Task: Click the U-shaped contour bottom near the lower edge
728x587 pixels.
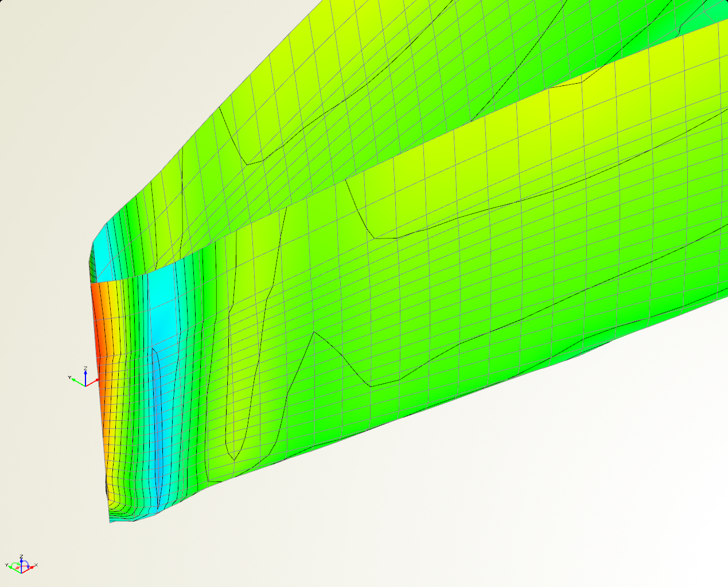Action: 234,457
